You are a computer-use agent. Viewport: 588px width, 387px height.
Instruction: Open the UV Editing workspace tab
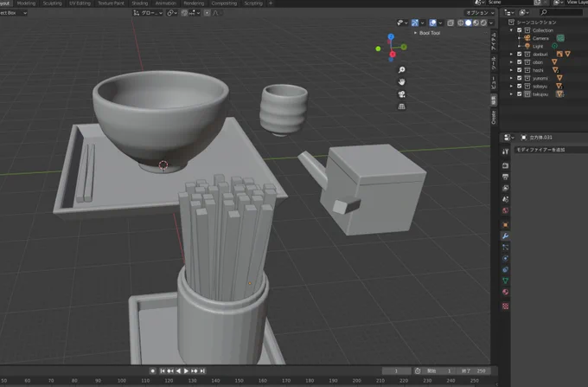click(x=80, y=3)
